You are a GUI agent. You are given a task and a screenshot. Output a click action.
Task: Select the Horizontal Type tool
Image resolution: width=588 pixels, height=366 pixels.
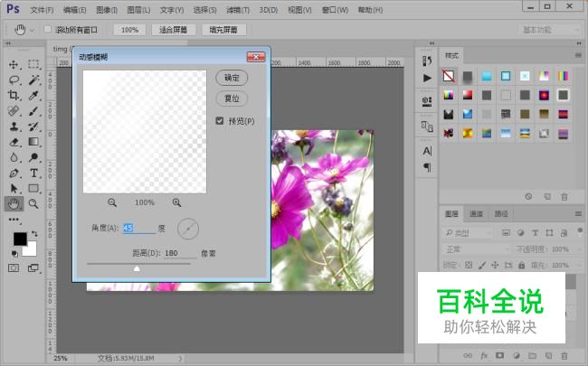[33, 174]
